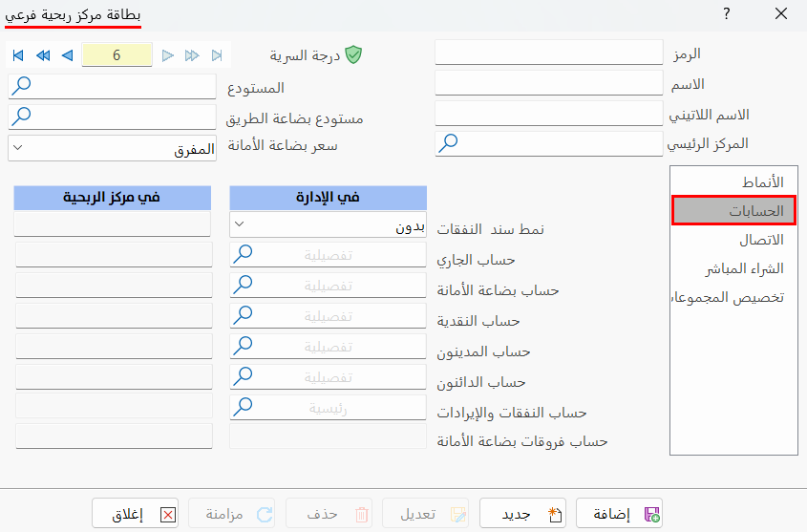The width and height of the screenshot is (807, 532).
Task: Click the في مركز الربحية column header
Action: pyautogui.click(x=112, y=198)
